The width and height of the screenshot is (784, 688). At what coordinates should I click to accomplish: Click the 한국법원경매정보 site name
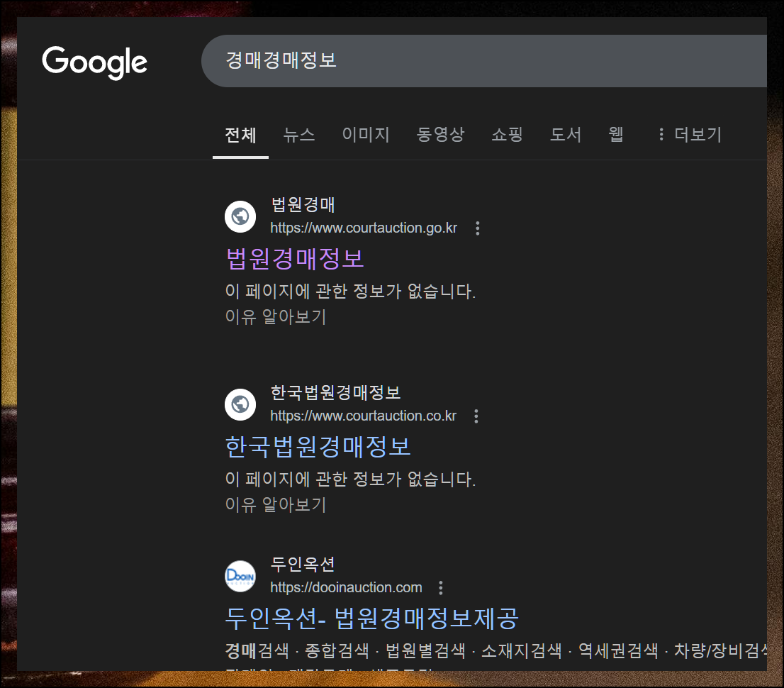coord(335,392)
